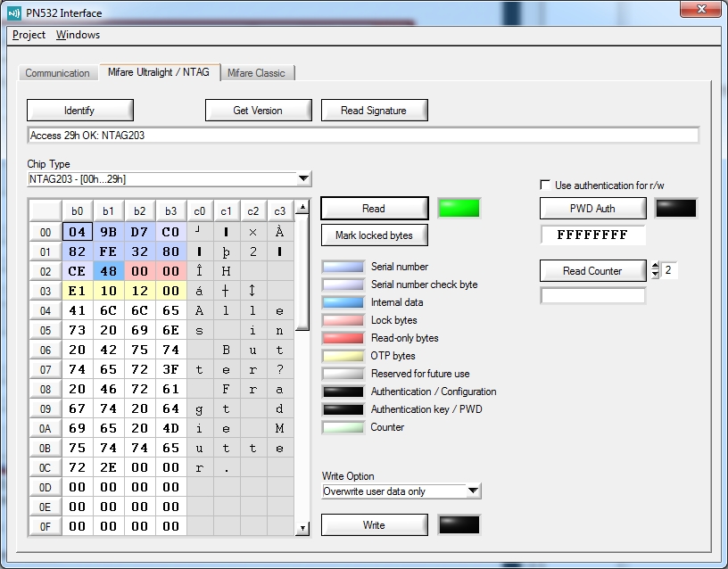
Task: Enable Use authentication for r/w checkbox
Action: tap(545, 185)
